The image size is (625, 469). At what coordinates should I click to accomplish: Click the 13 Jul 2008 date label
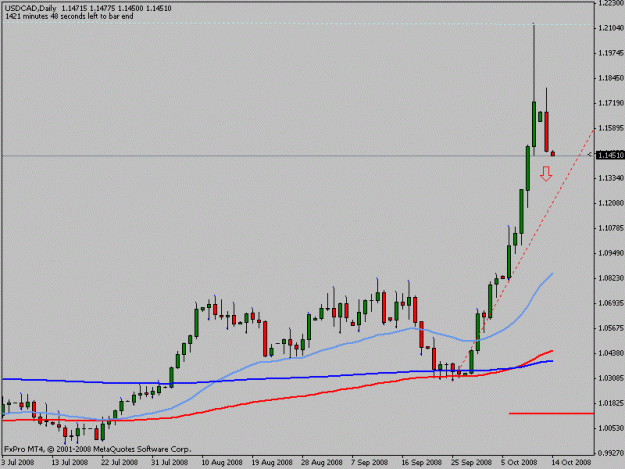click(x=69, y=463)
